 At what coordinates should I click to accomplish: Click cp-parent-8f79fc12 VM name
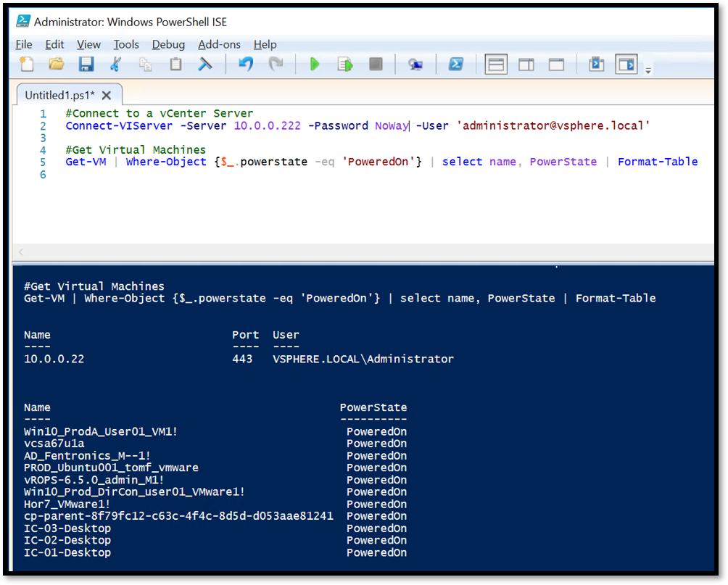pos(178,516)
